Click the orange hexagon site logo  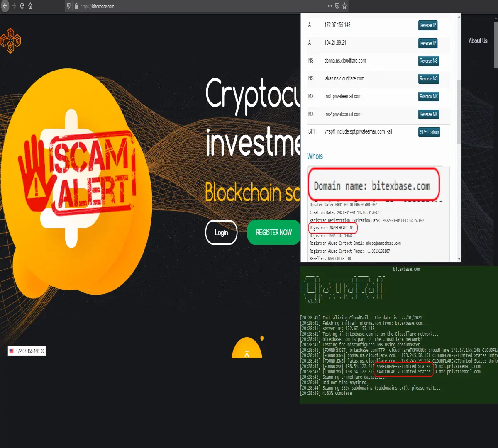(11, 41)
